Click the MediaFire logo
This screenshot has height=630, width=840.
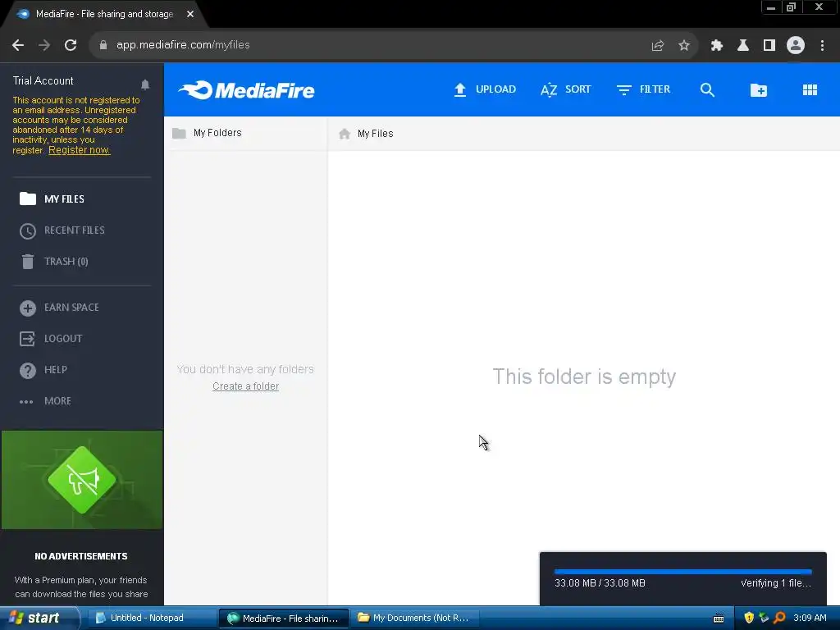click(246, 90)
